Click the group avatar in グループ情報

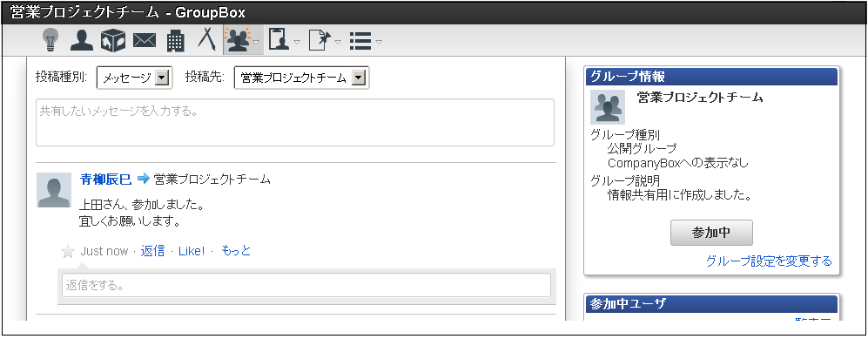[x=608, y=107]
